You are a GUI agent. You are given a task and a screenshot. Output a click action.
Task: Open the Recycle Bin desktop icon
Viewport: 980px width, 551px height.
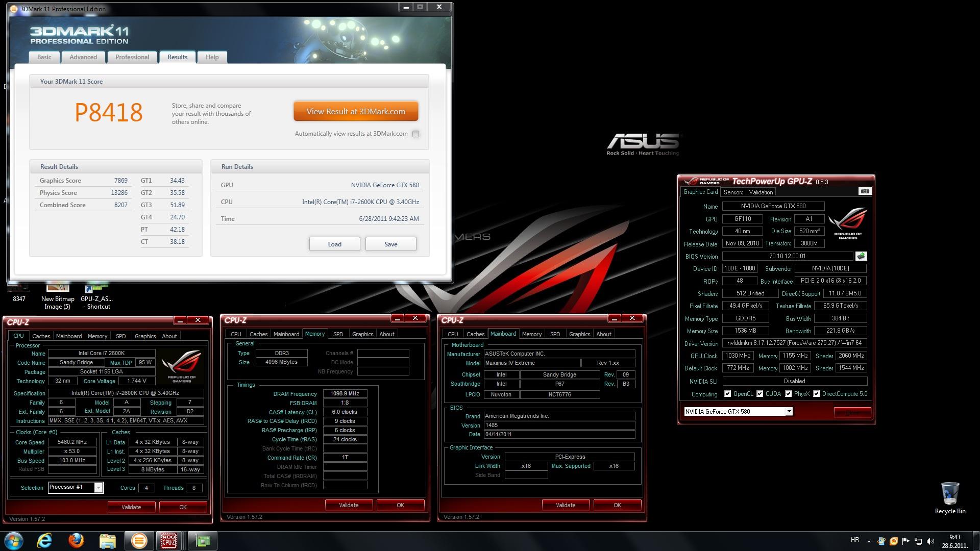tap(950, 498)
